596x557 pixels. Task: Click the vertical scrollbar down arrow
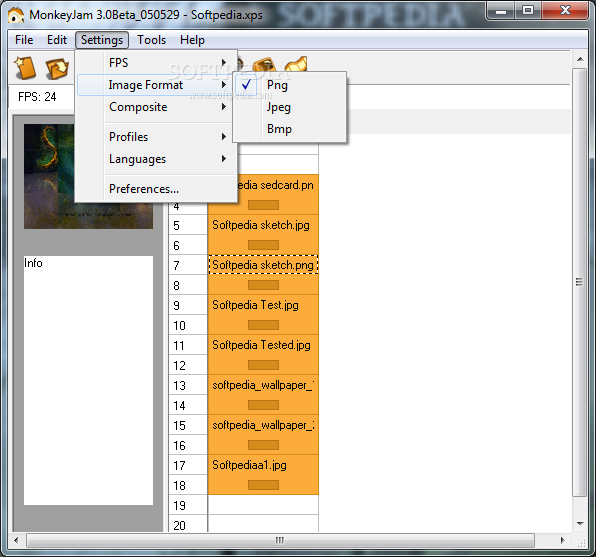coord(580,524)
